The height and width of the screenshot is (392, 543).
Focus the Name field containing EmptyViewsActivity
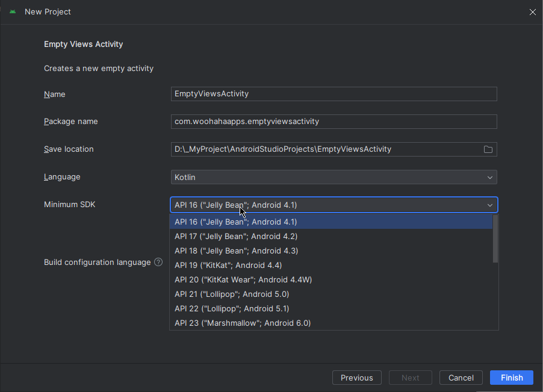tap(334, 94)
